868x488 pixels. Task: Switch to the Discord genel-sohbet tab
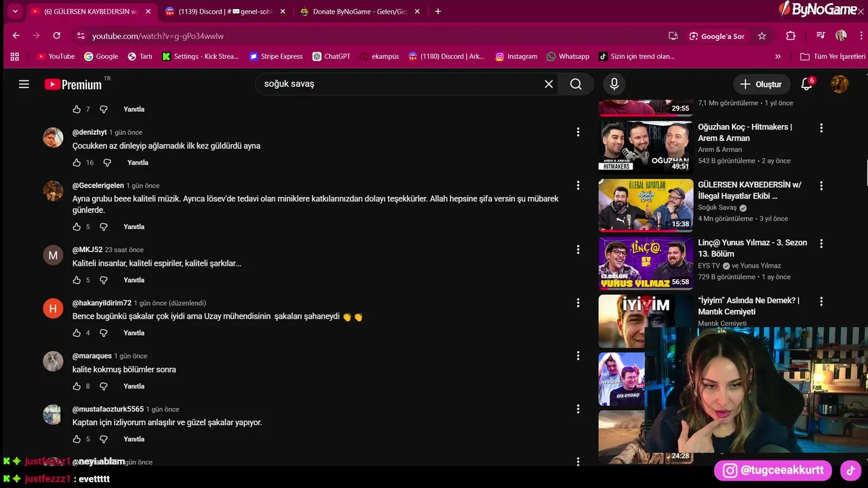click(x=225, y=12)
